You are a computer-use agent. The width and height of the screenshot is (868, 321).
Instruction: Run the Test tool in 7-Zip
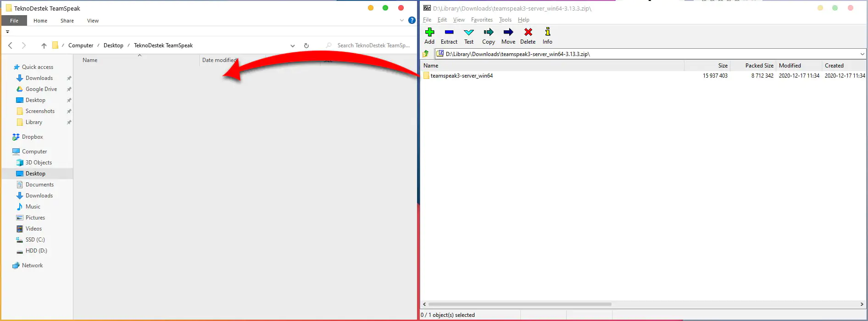coord(469,36)
